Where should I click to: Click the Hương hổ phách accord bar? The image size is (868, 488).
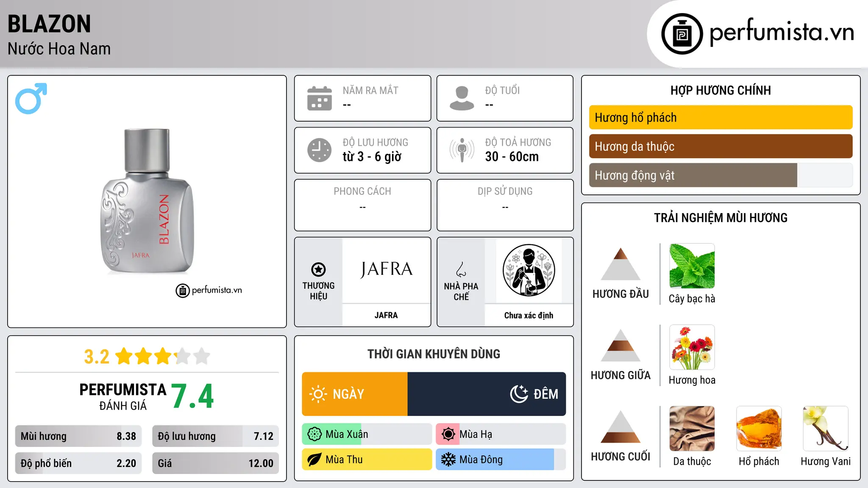tap(721, 117)
